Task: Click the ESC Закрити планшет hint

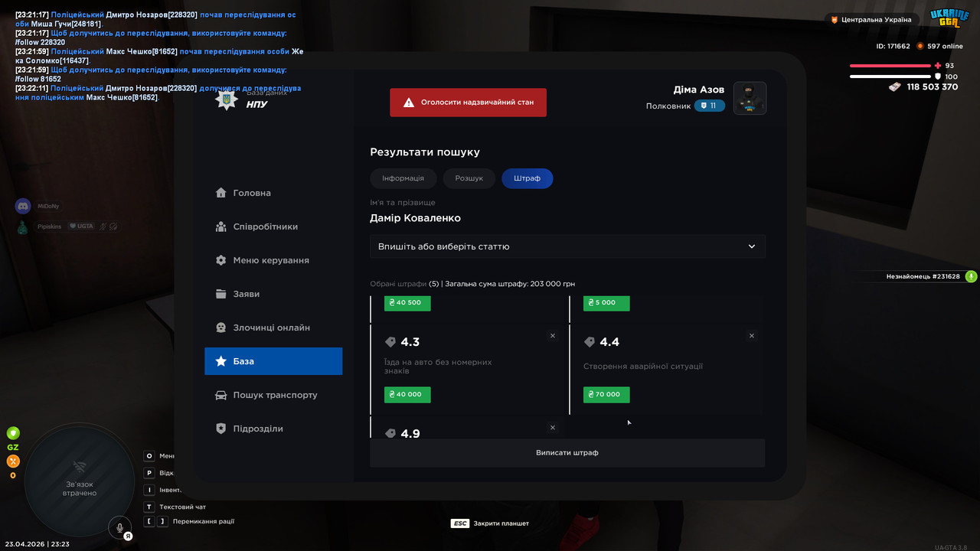Action: pos(490,523)
